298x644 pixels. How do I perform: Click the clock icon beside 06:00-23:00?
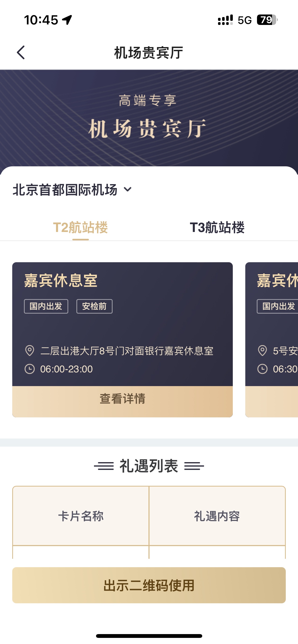pyautogui.click(x=30, y=369)
